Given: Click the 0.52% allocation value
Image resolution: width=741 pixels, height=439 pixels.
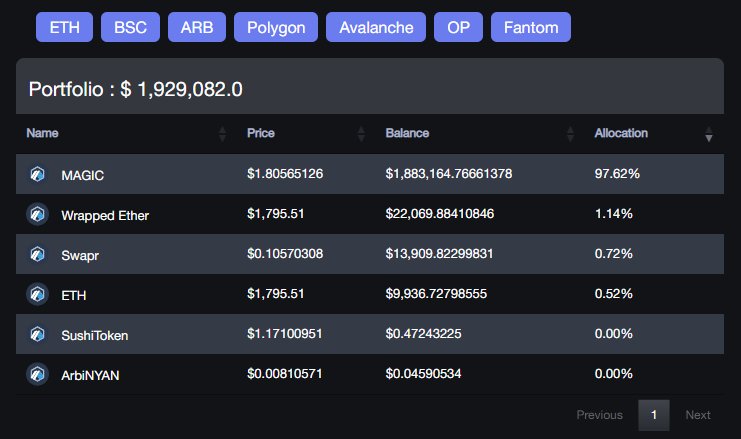Looking at the screenshot, I should 613,294.
